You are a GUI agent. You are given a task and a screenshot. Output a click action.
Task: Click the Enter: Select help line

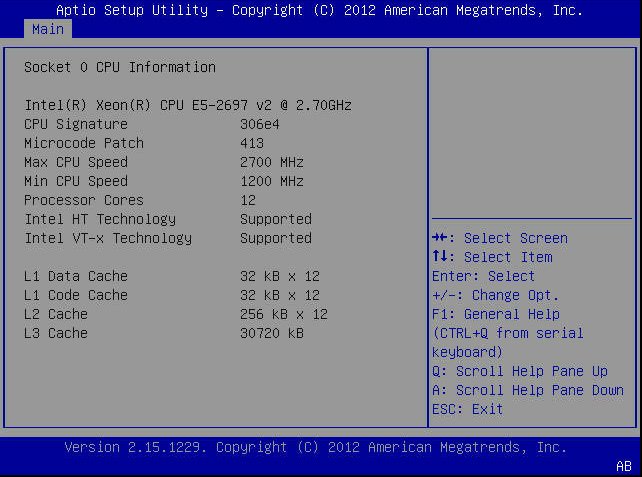click(484, 276)
